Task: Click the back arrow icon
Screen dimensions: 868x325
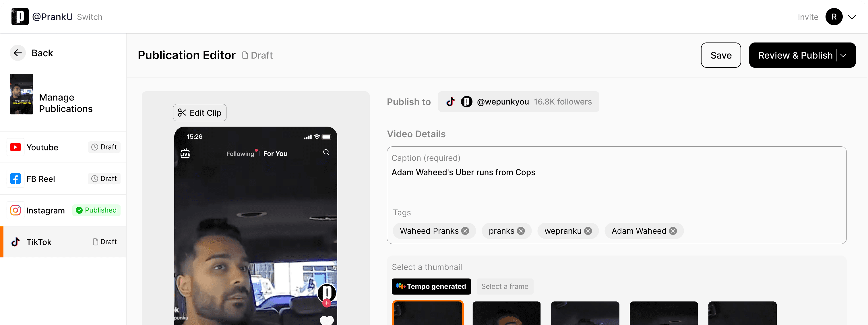Action: point(18,53)
